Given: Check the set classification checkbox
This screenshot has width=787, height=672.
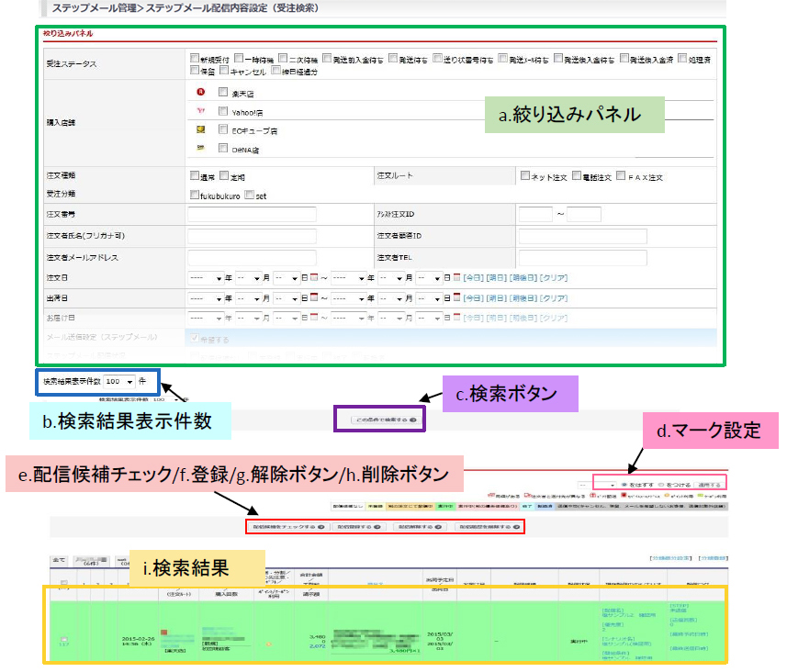Looking at the screenshot, I should pyautogui.click(x=250, y=195).
